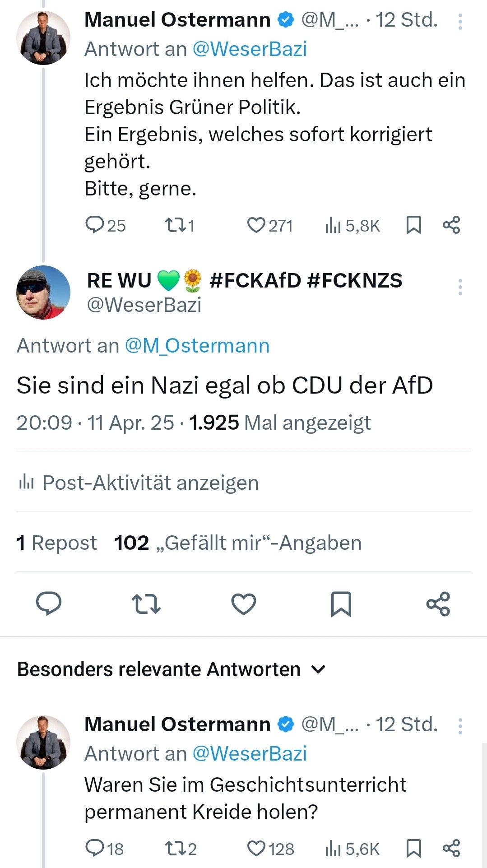The image size is (487, 868).
Task: Open the 102 Gefällt mir-Angaben list
Action: click(x=238, y=543)
